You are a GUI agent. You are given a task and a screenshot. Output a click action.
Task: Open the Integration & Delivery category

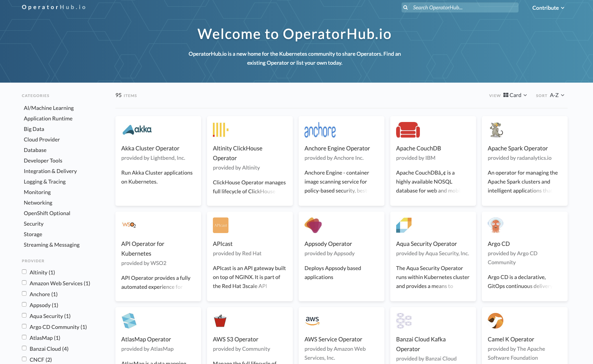coord(50,171)
